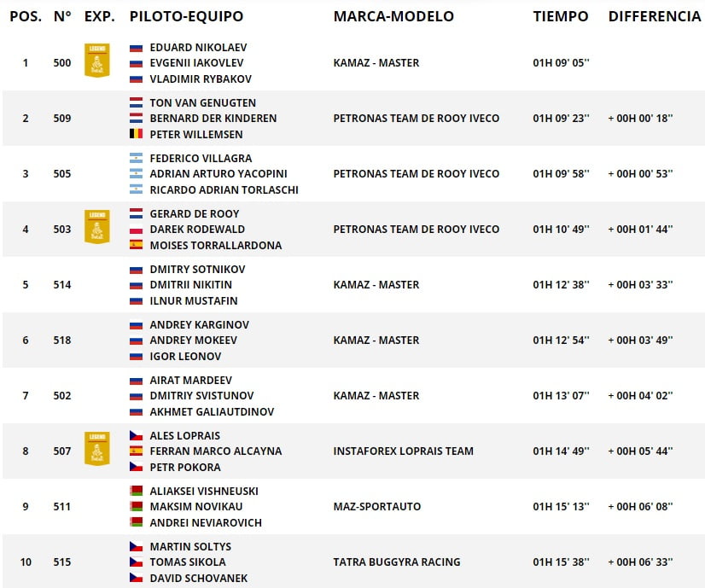Screen dimensions: 705x588
Task: Click the Belarus flag beside Aliaksei Vishneuski
Action: [137, 491]
